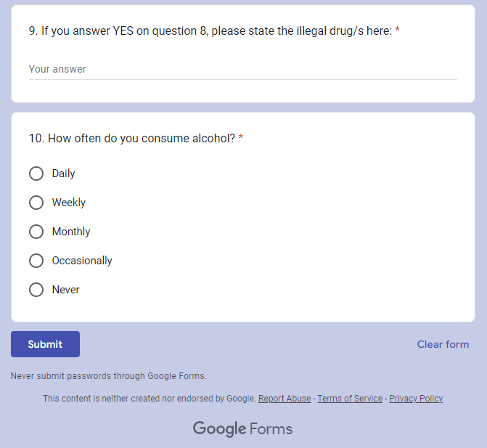Open the Terms of Service link
487x448 pixels.
coord(350,399)
